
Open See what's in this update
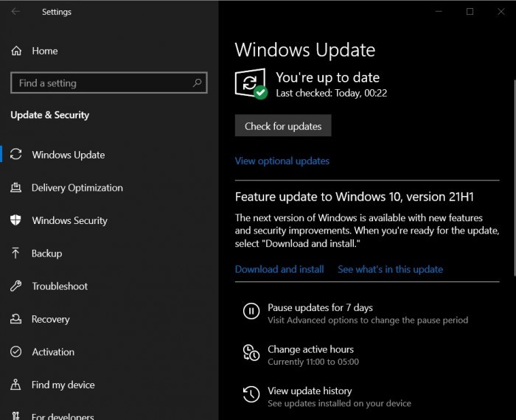(x=390, y=269)
